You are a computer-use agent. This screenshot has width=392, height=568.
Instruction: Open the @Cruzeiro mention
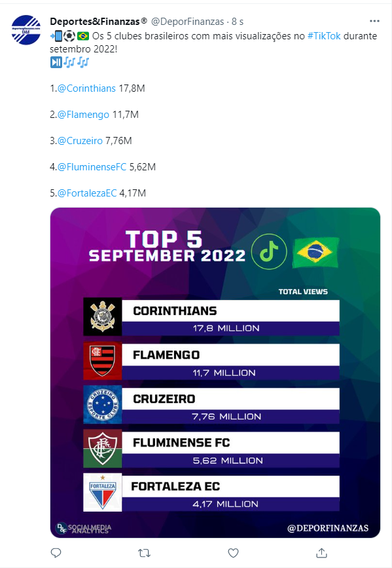coord(80,141)
